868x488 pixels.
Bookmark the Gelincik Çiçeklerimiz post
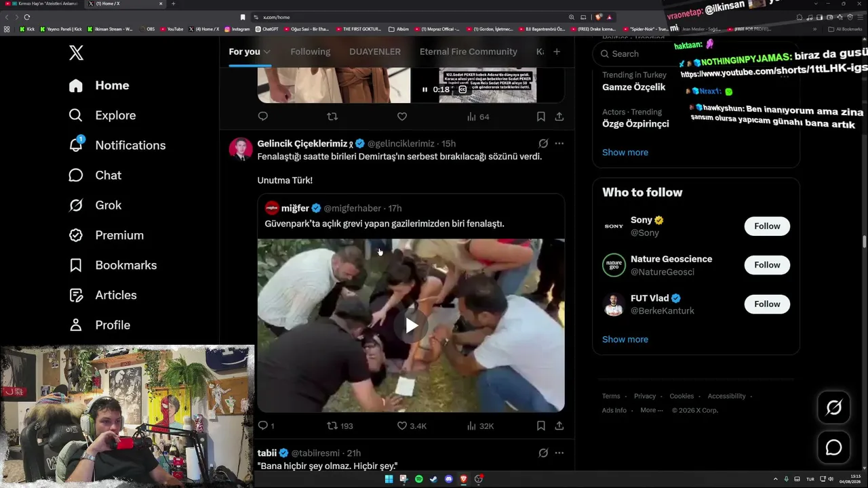coord(541,426)
